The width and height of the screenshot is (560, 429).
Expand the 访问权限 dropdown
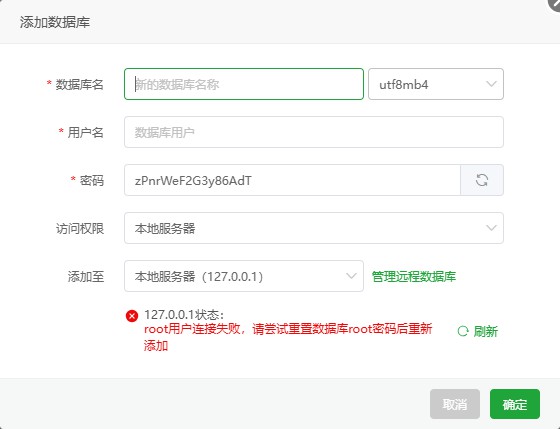coord(314,228)
